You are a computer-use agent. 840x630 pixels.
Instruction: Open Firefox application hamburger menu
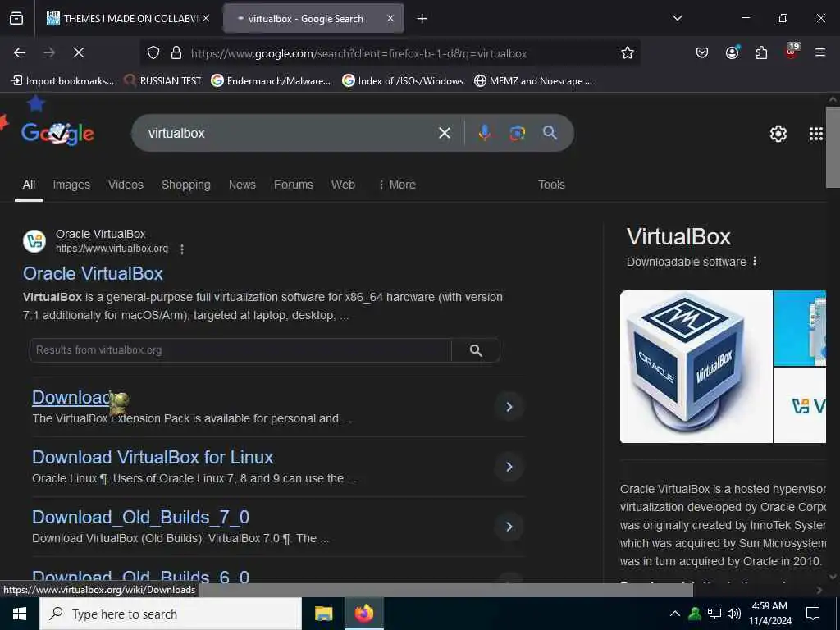[820, 52]
